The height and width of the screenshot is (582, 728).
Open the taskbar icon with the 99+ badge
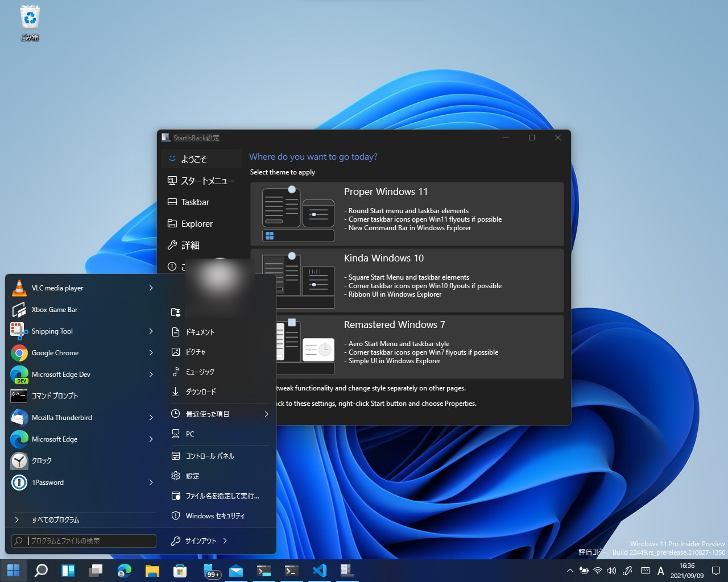[x=211, y=570]
